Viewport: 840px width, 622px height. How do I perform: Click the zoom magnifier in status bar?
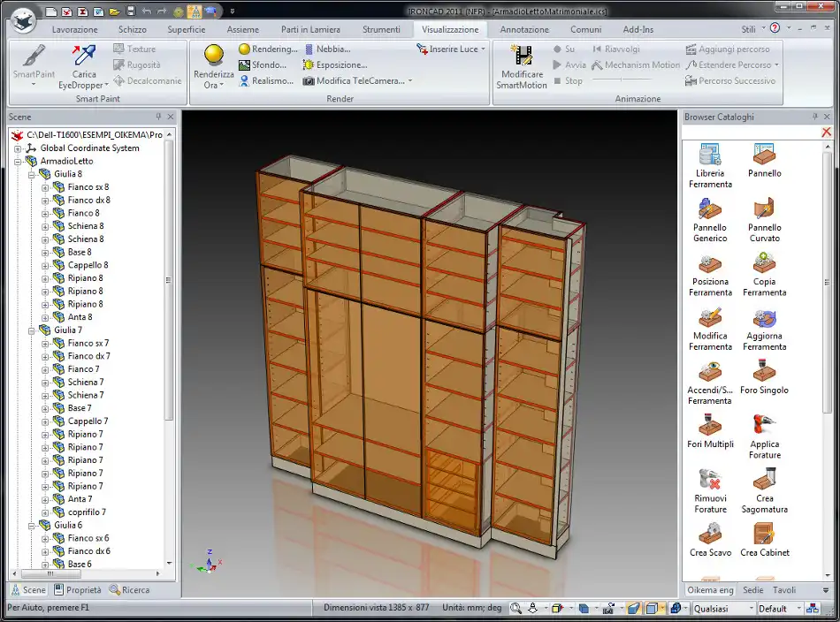pyautogui.click(x=515, y=609)
